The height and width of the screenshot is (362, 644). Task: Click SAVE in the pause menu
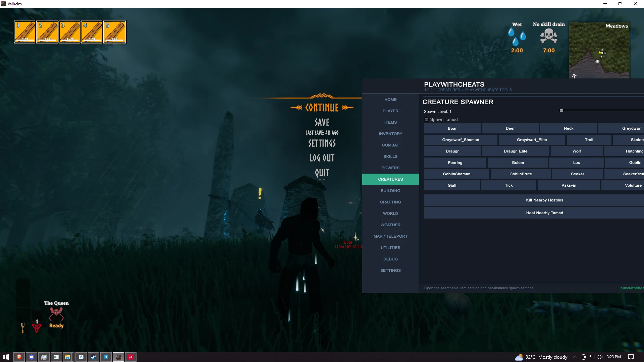[322, 122]
